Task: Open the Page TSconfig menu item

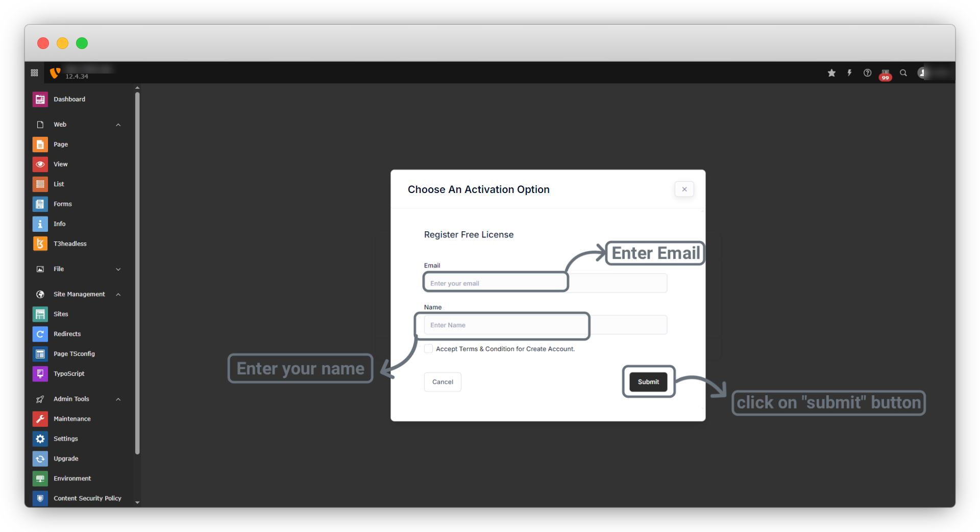Action: point(74,354)
